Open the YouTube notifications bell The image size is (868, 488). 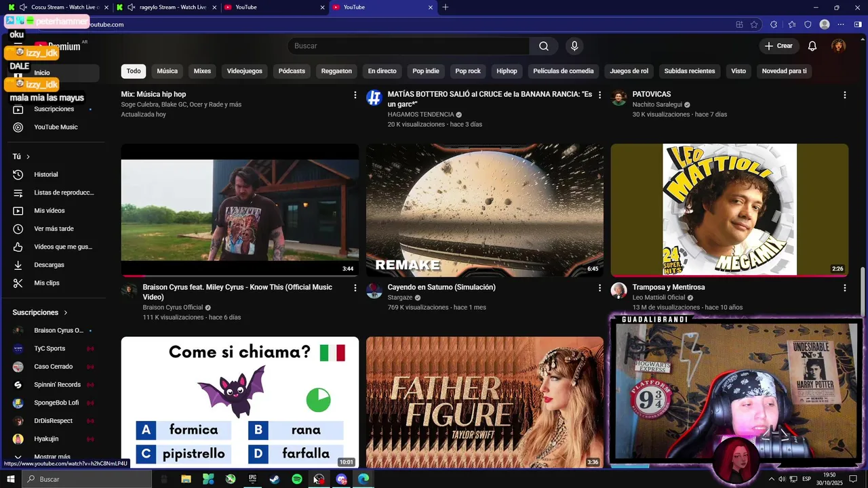coord(812,46)
